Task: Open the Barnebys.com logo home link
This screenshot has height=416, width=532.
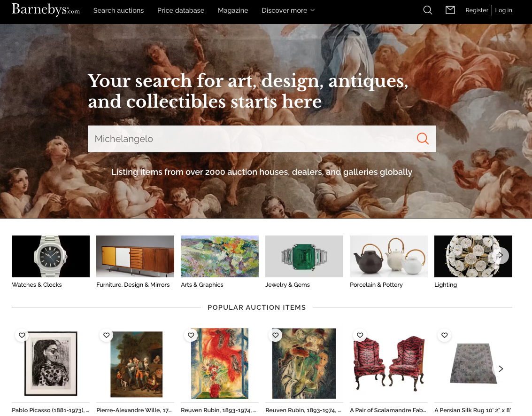Action: 46,9
